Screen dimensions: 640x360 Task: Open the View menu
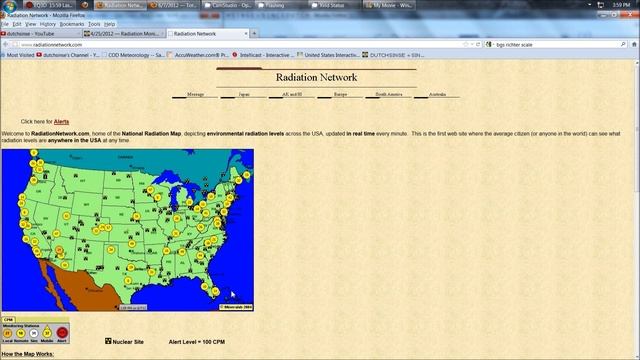click(x=31, y=24)
